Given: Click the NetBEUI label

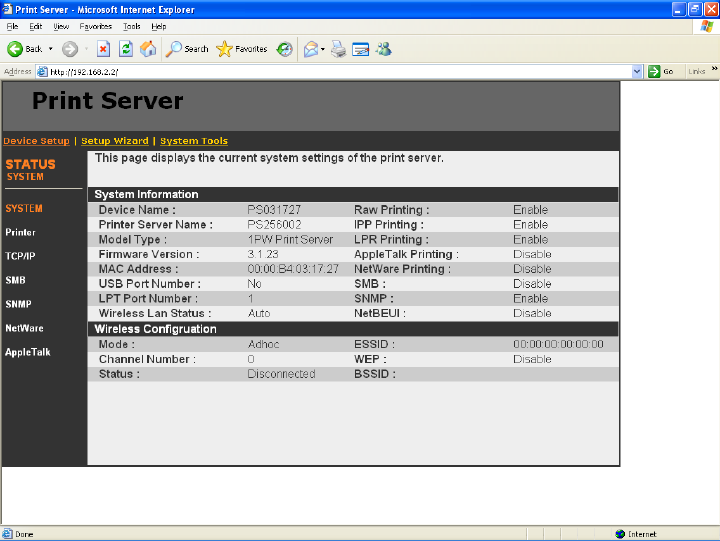Looking at the screenshot, I should (380, 313).
